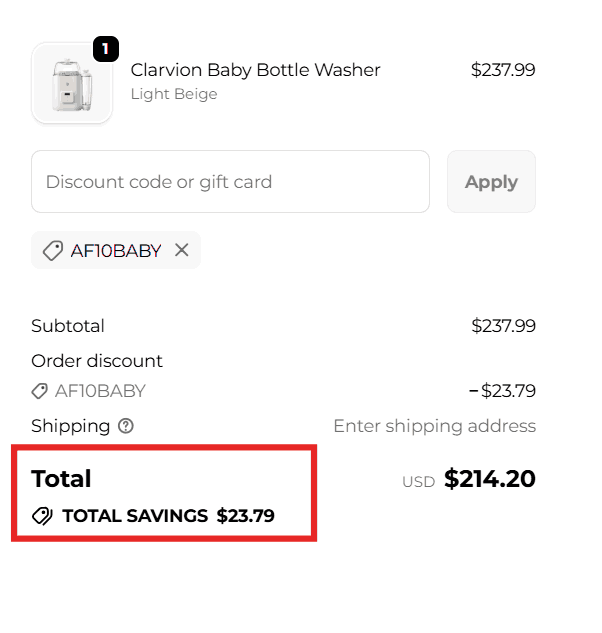
Task: Click the USD currency label
Action: [x=418, y=482]
